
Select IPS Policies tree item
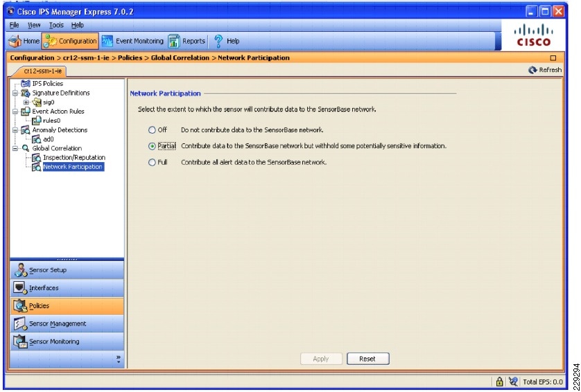(x=47, y=84)
